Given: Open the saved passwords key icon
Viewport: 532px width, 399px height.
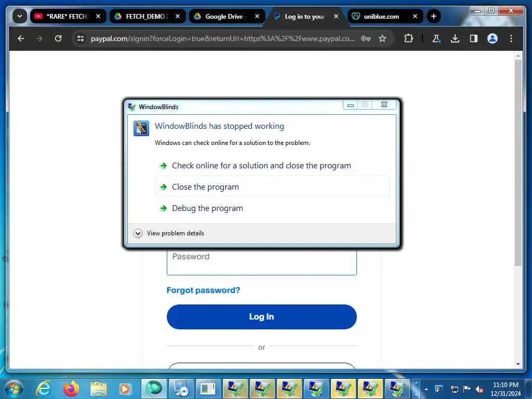Looking at the screenshot, I should (365, 38).
